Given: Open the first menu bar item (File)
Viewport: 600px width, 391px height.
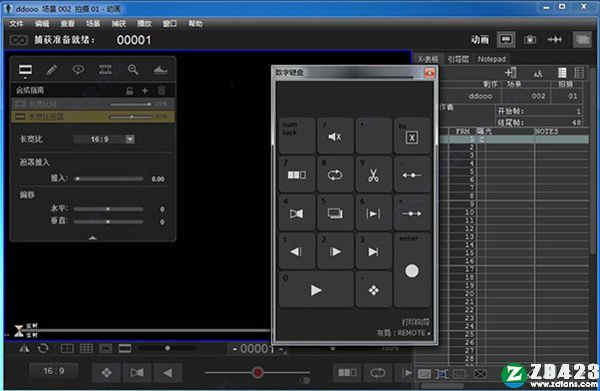Looking at the screenshot, I should (x=16, y=24).
